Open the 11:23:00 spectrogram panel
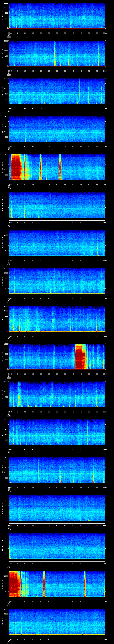 (57, 54)
